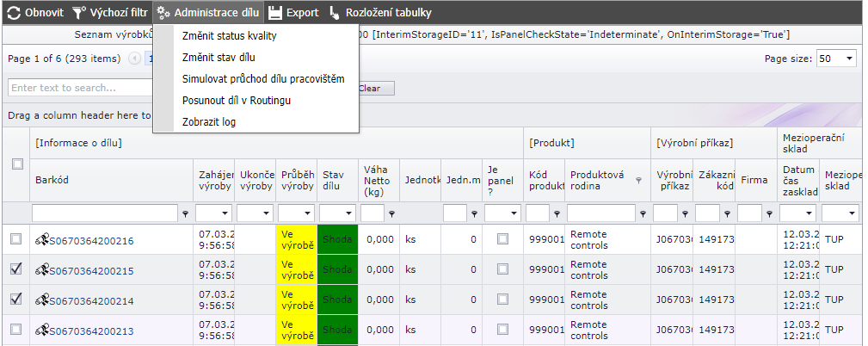Open barcode link S0670364200214
The height and width of the screenshot is (346, 868).
[x=91, y=300]
